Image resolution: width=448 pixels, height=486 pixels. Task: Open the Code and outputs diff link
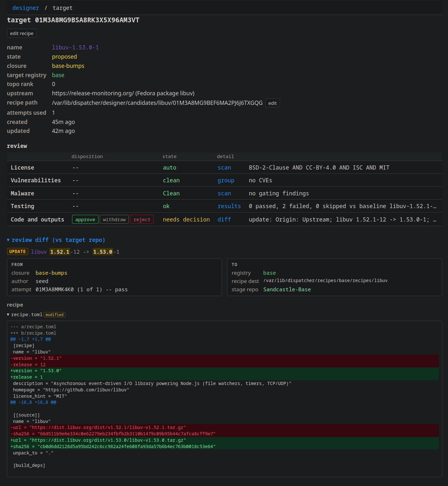point(224,220)
